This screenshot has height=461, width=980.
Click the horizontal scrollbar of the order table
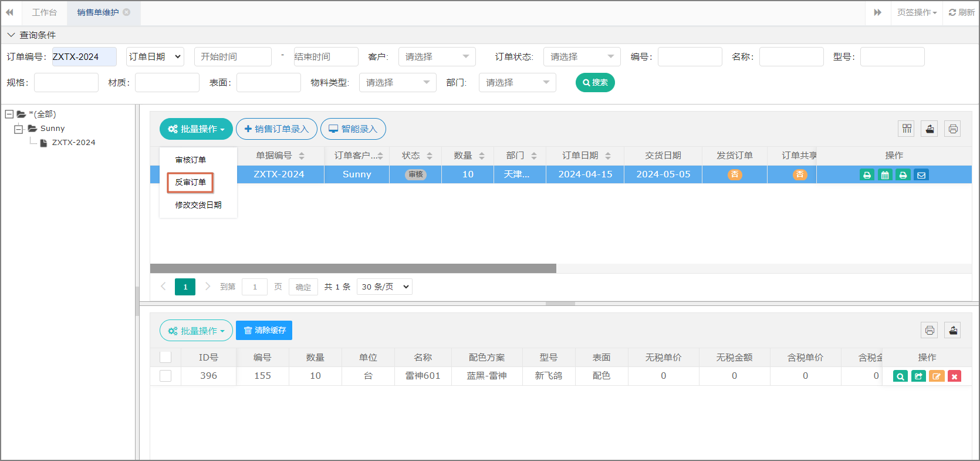(353, 268)
